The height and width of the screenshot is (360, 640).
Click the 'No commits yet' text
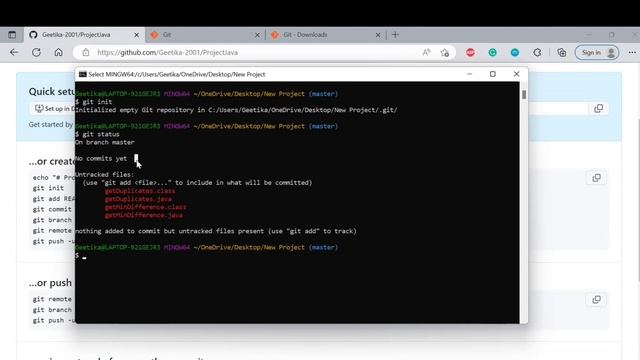pyautogui.click(x=101, y=158)
